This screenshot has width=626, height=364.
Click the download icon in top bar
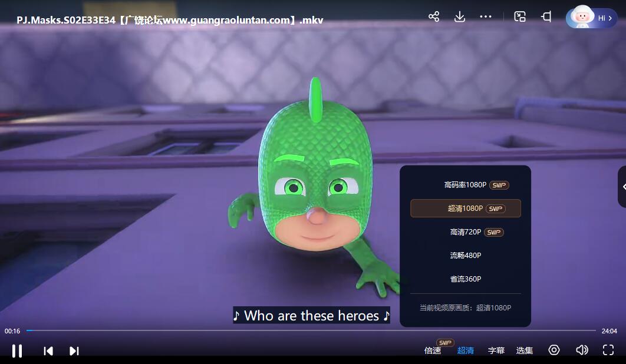pos(460,16)
